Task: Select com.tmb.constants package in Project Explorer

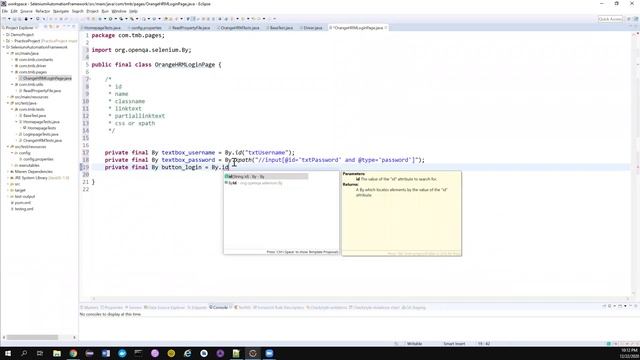Action: [x=36, y=60]
